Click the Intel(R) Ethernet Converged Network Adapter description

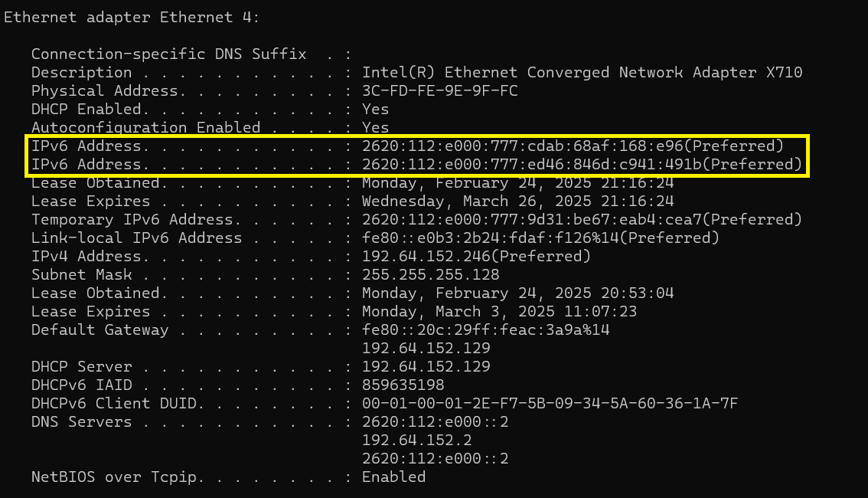tap(582, 73)
